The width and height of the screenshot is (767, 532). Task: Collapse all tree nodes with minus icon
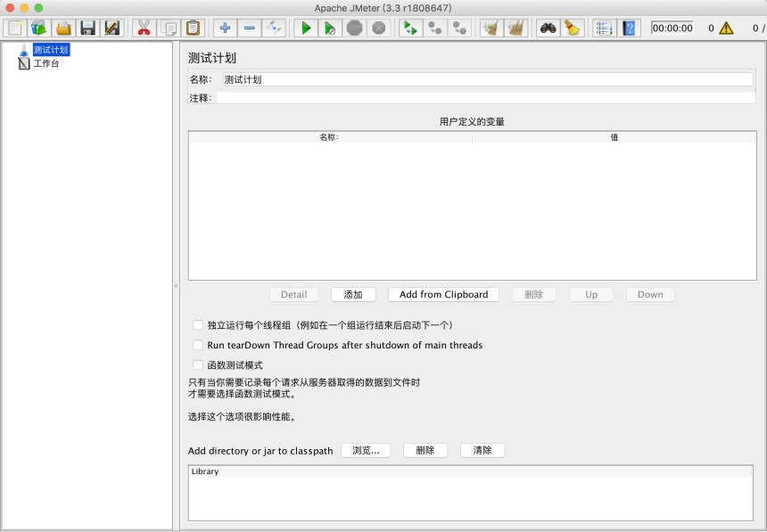pyautogui.click(x=250, y=28)
